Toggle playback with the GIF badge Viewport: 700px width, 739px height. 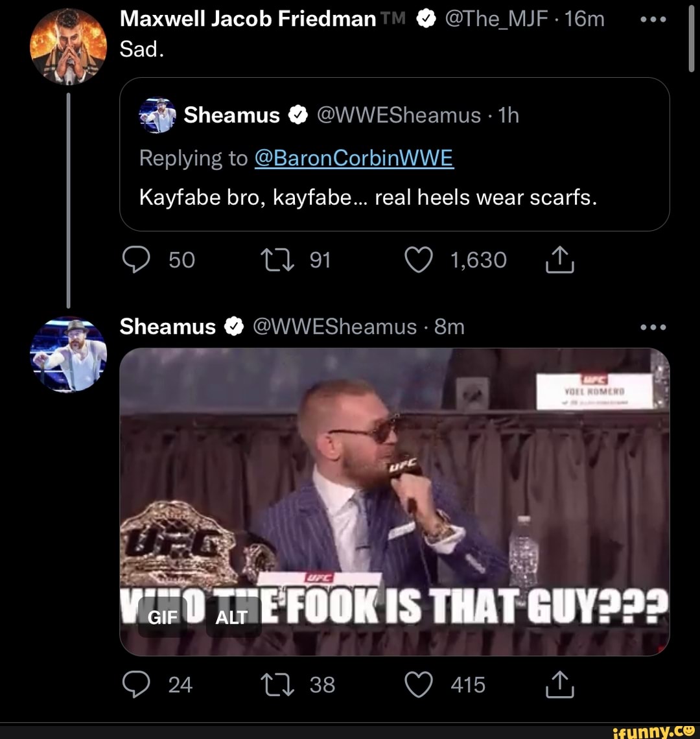tap(163, 618)
